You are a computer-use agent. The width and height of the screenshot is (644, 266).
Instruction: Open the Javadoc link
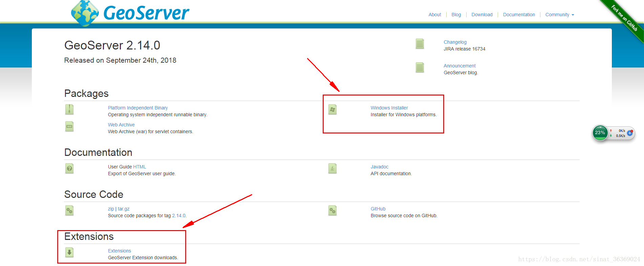pyautogui.click(x=379, y=167)
